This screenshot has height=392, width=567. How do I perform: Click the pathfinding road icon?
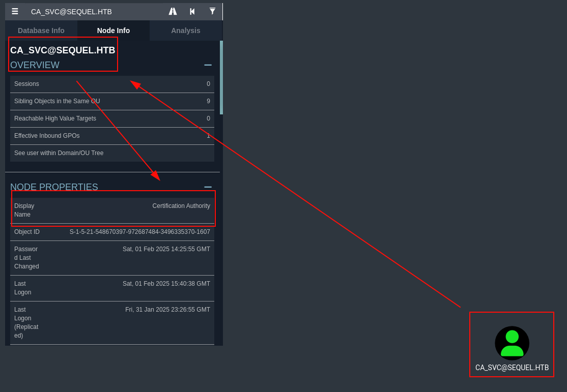(x=173, y=11)
